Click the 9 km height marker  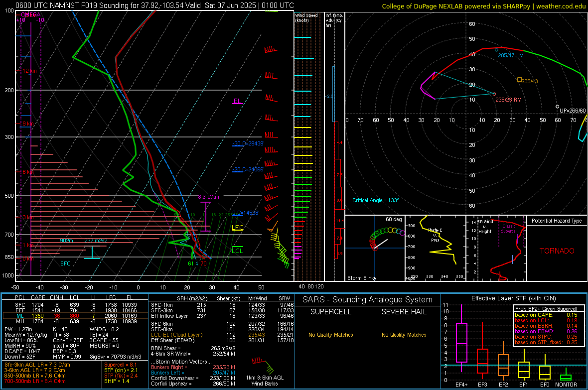point(28,124)
